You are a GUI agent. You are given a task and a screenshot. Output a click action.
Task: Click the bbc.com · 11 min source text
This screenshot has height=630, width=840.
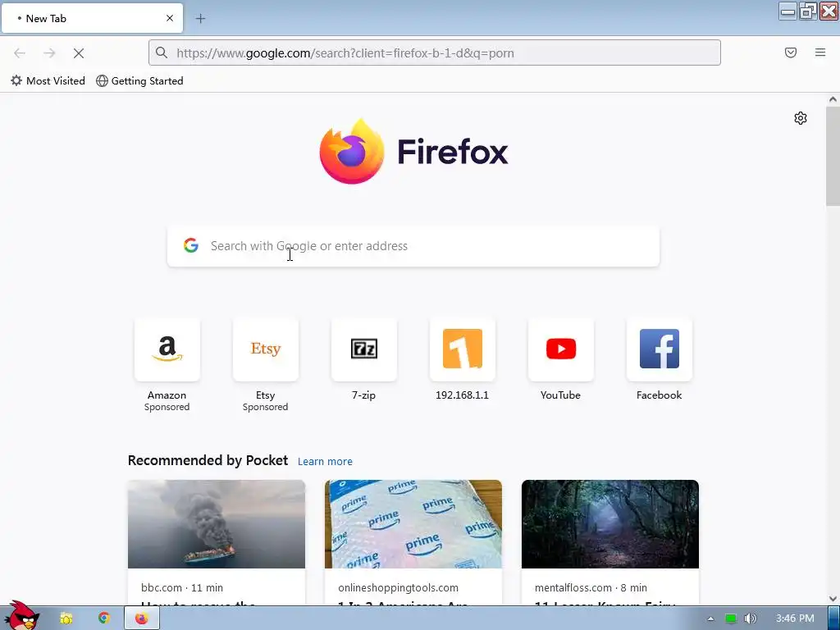[182, 587]
